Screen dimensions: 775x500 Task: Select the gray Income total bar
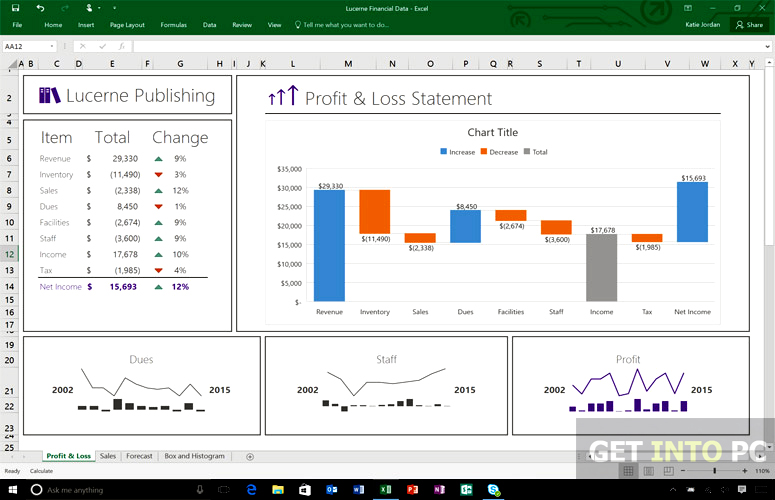click(602, 268)
